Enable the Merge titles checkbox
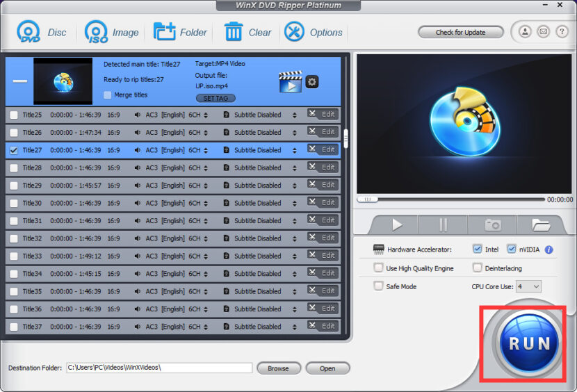Screen dimensions: 577x392 point(107,95)
